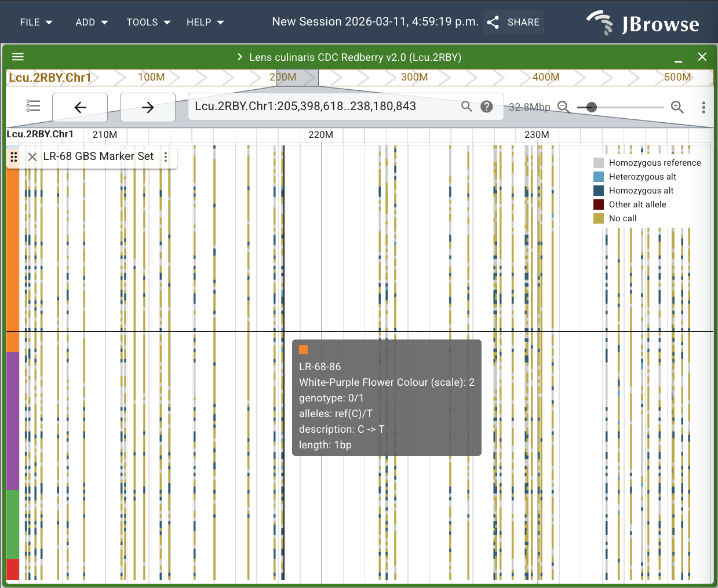Pan left with the back arrow

80,107
